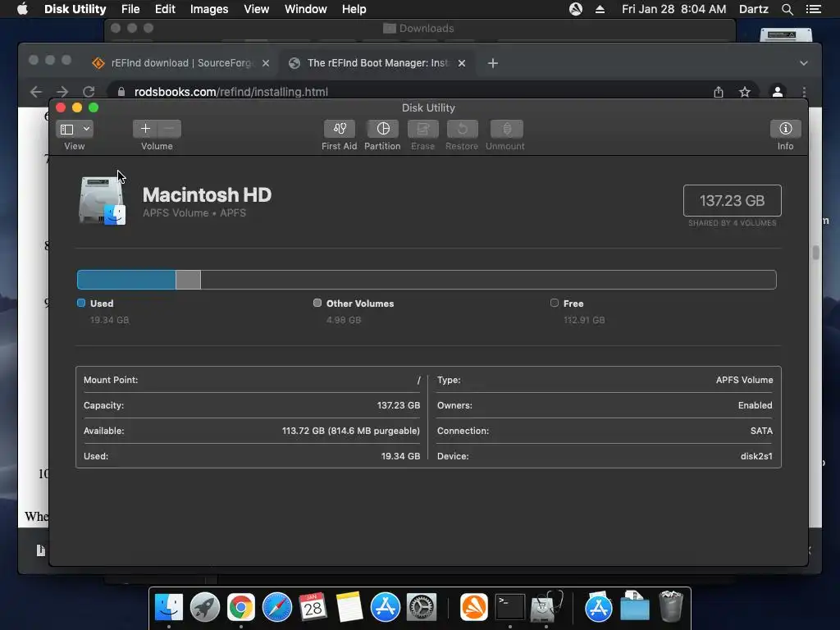The image size is (840, 630).
Task: Click the Spotlight search icon in the menu bar
Action: pos(787,9)
